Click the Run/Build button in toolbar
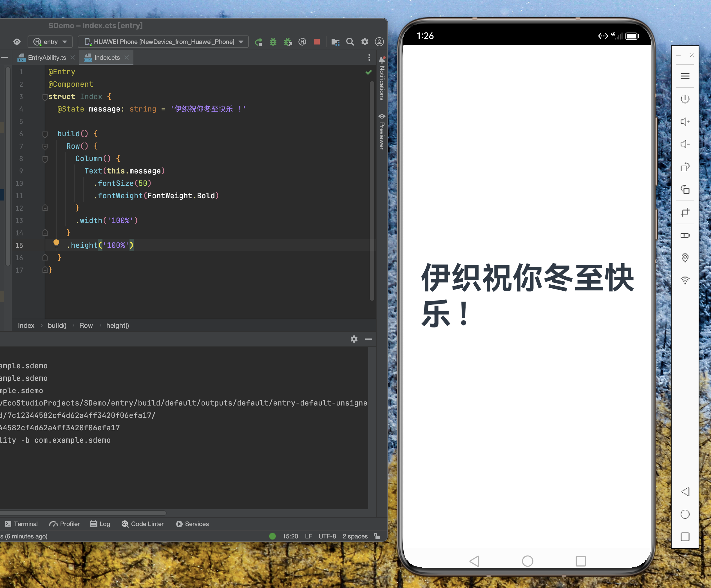The image size is (711, 588). (x=259, y=41)
